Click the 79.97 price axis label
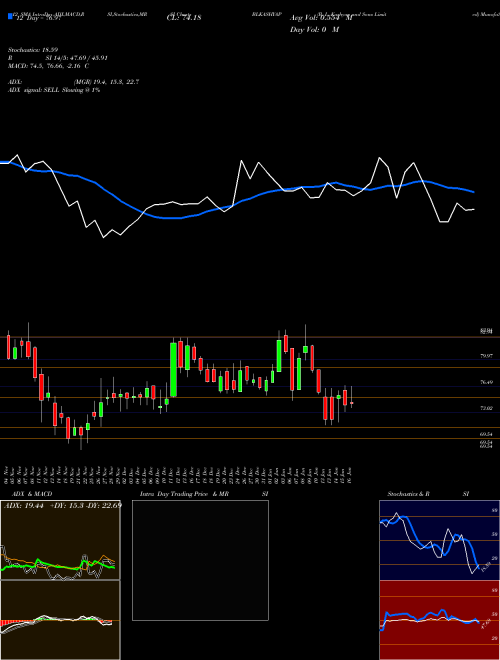This screenshot has height=660, width=500. pyautogui.click(x=486, y=356)
